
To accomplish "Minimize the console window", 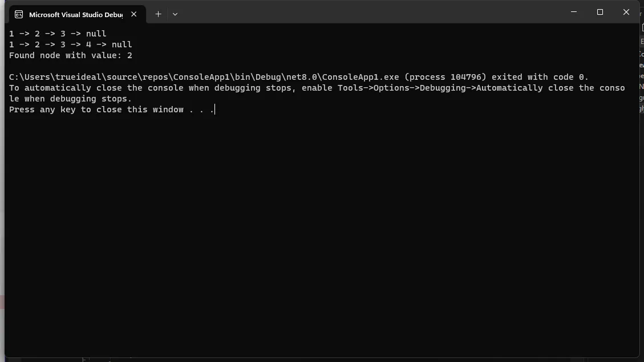I will coord(574,12).
